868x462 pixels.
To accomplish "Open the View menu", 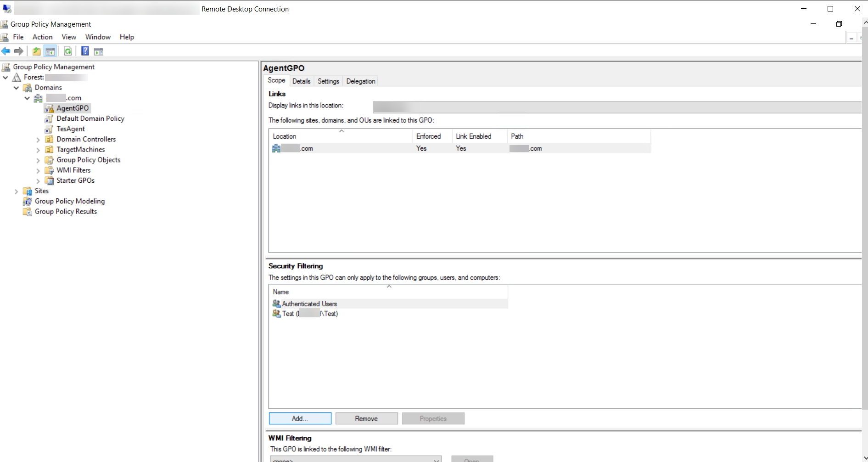I will [69, 37].
